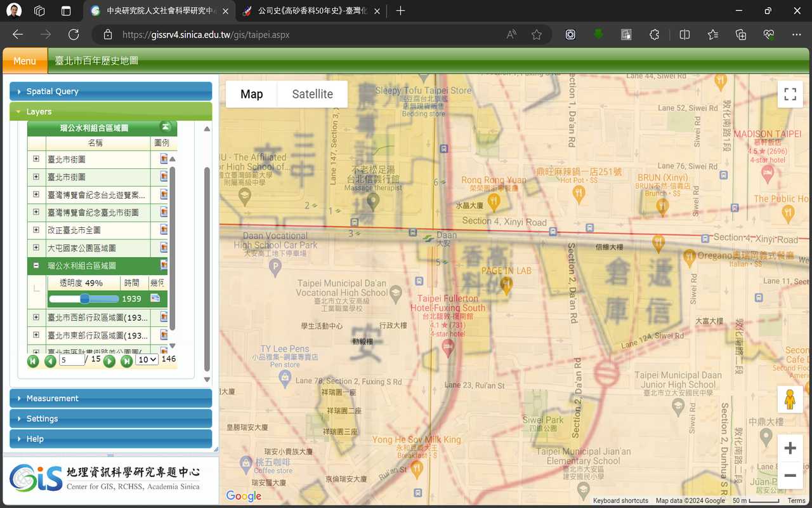
Task: Collapse the 瑠公水利組合區域圖 layer details
Action: coord(36,265)
